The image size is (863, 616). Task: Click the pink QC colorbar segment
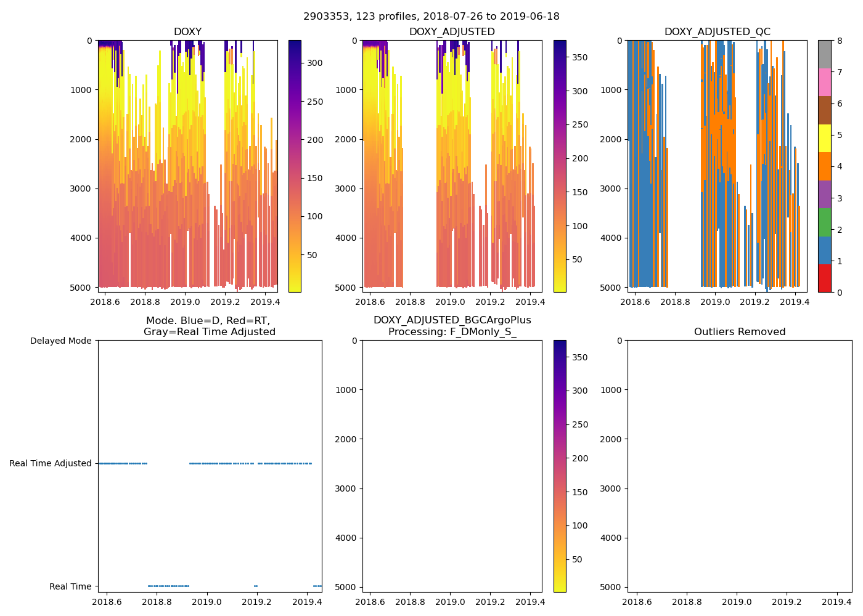pos(824,82)
